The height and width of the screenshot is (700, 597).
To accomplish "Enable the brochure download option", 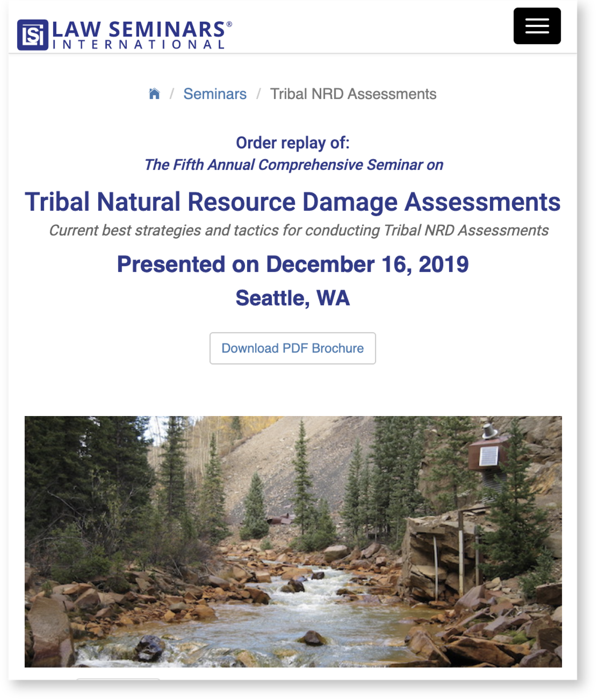I will 292,348.
